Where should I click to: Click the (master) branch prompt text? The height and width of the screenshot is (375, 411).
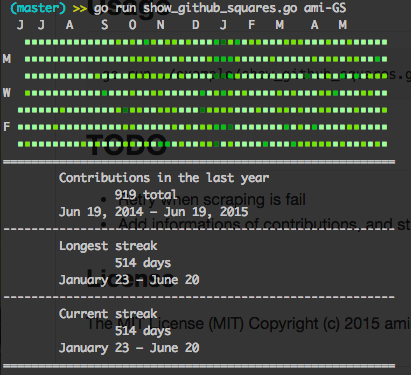pyautogui.click(x=38, y=8)
